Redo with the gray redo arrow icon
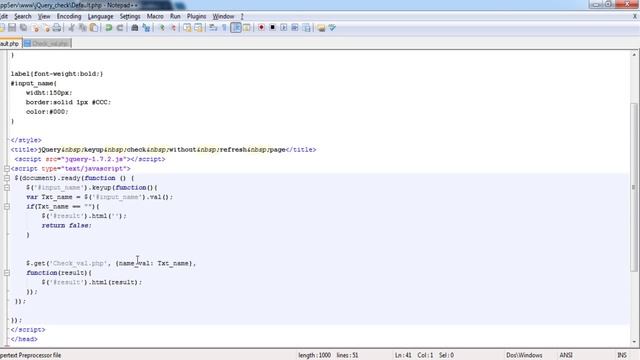 click(120, 28)
